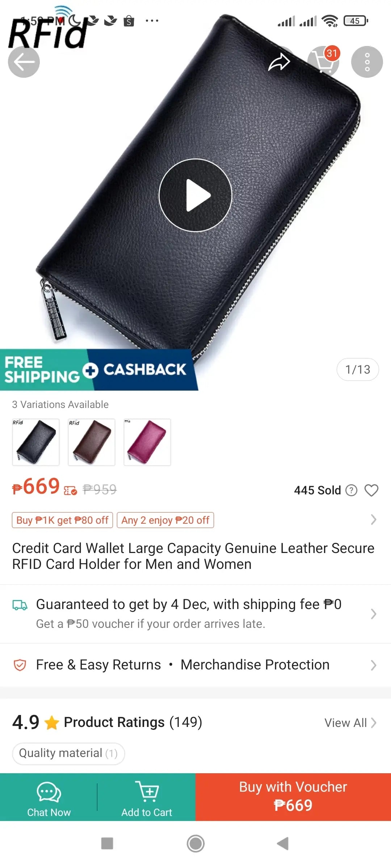Expand the voucher promotions chevron
Image resolution: width=391 pixels, height=868 pixels.
tap(374, 520)
